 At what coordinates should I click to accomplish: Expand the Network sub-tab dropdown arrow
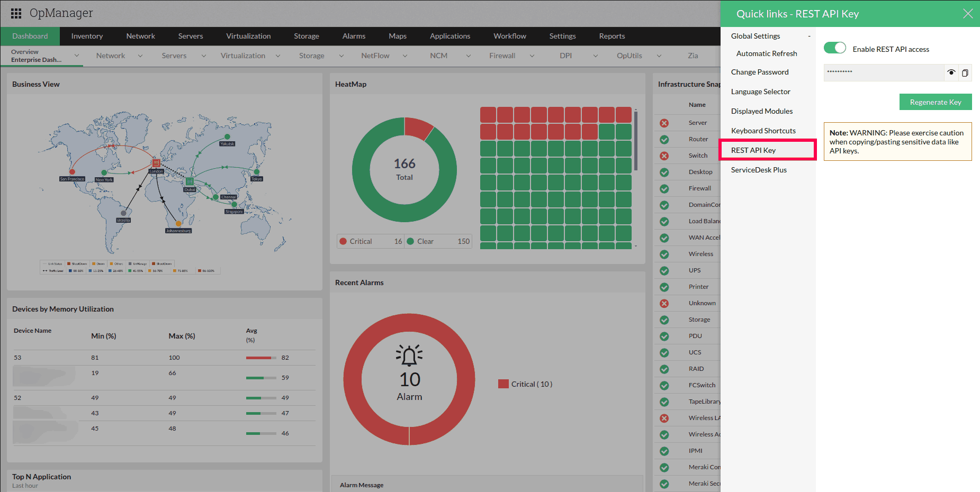pos(140,56)
